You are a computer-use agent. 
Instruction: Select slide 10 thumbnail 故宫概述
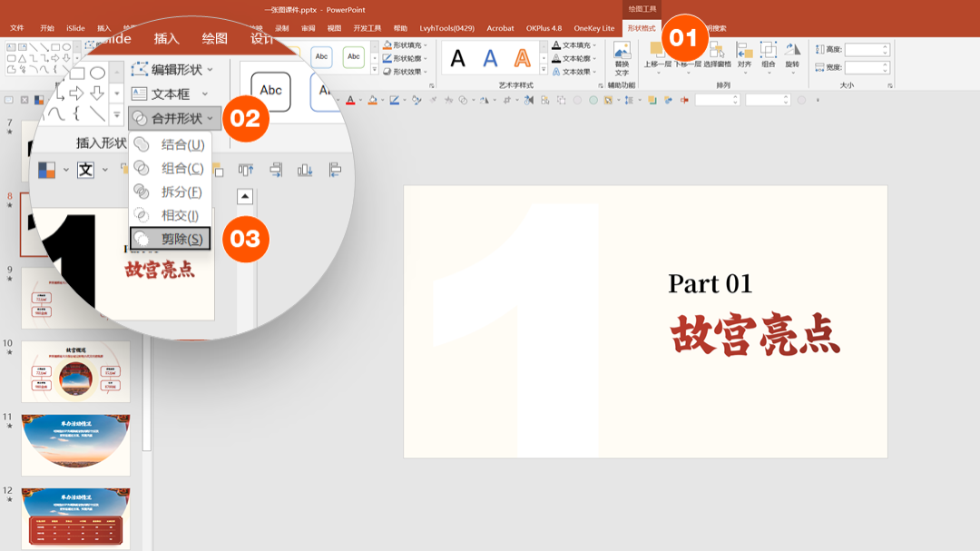[75, 371]
